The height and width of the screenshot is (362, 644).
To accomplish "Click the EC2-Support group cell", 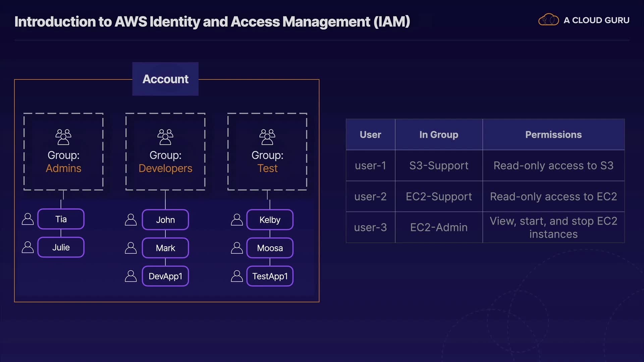I will pyautogui.click(x=439, y=196).
